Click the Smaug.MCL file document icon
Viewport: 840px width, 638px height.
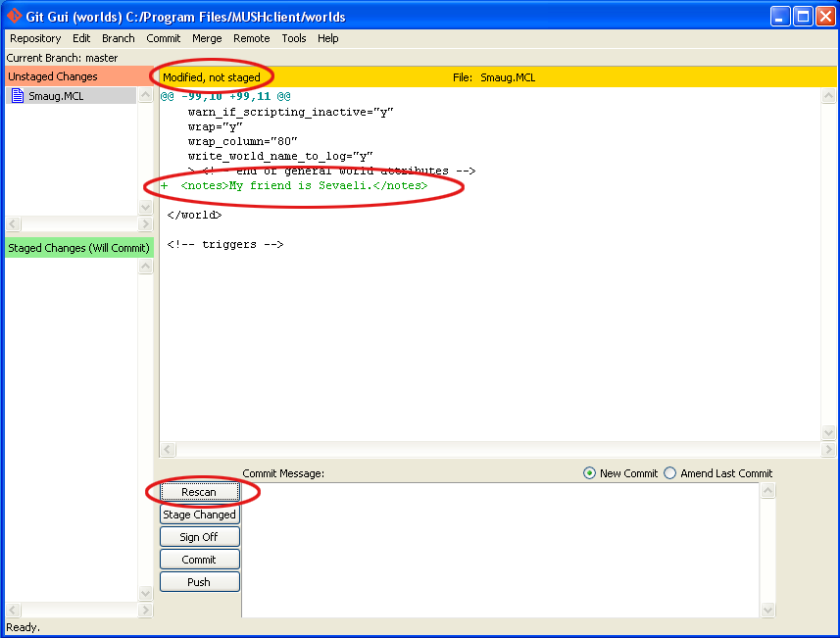coord(18,96)
